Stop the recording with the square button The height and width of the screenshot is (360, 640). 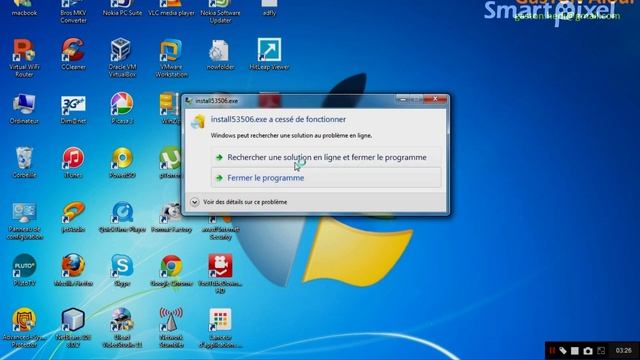575,351
